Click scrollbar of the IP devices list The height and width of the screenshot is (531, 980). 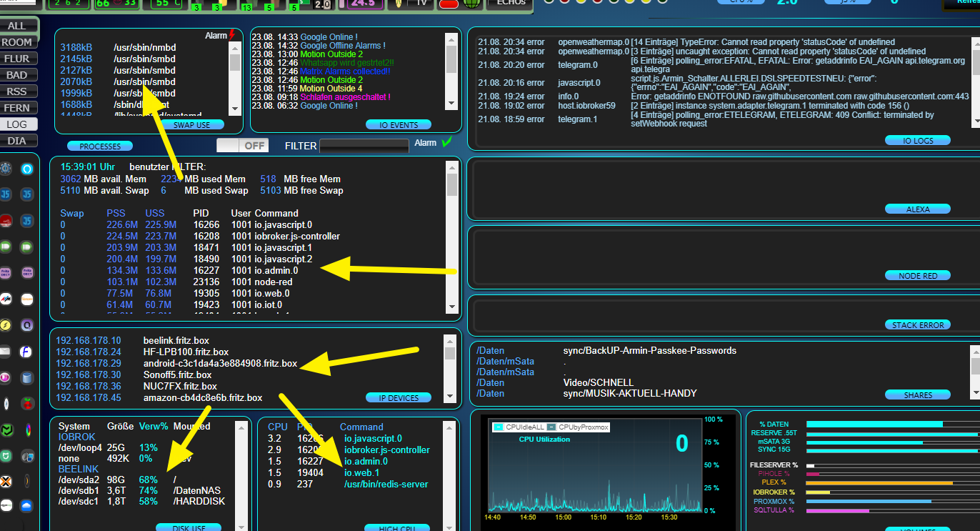click(450, 368)
